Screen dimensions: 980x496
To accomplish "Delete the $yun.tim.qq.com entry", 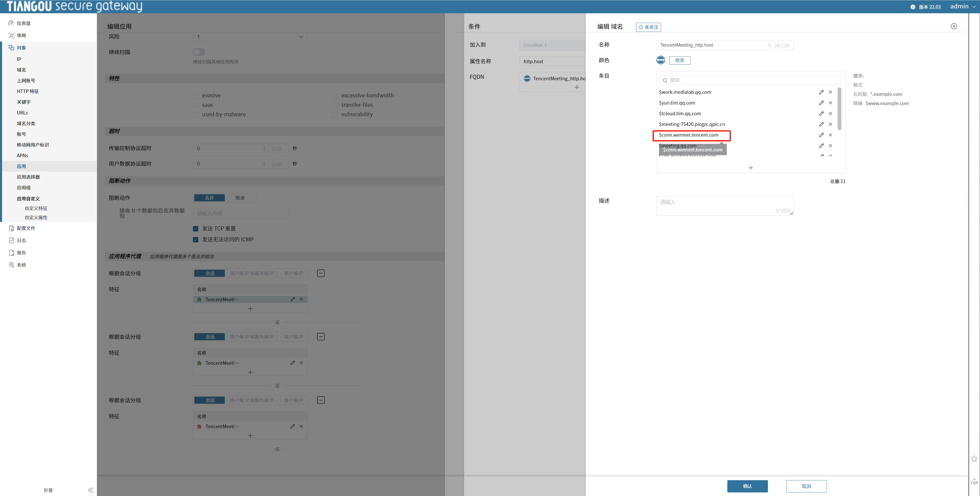I will pyautogui.click(x=830, y=103).
